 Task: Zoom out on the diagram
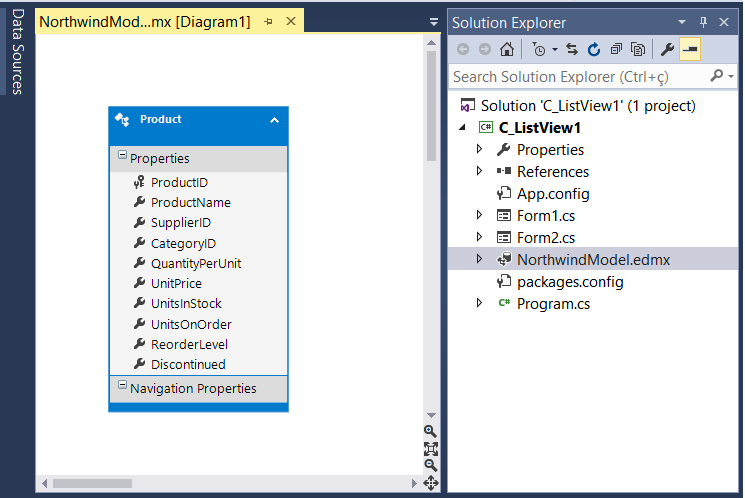point(430,465)
